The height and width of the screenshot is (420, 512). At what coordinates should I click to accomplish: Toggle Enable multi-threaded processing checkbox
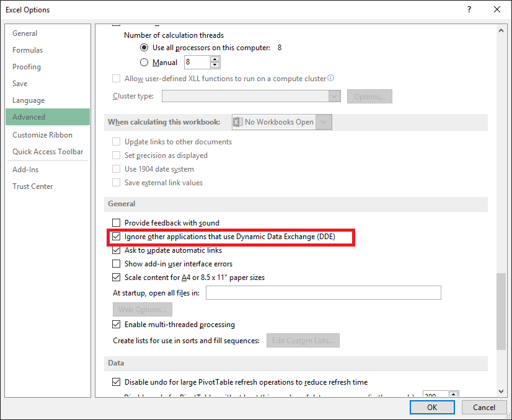pyautogui.click(x=116, y=325)
